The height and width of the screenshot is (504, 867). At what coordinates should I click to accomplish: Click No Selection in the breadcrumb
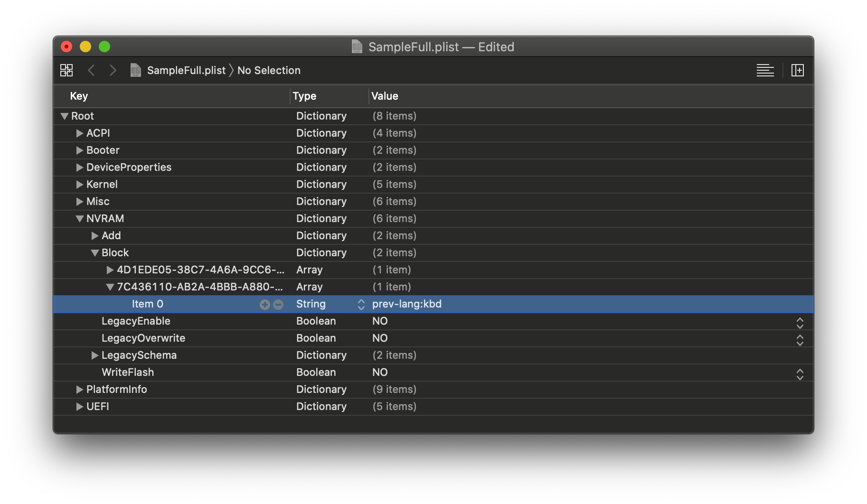coord(269,70)
